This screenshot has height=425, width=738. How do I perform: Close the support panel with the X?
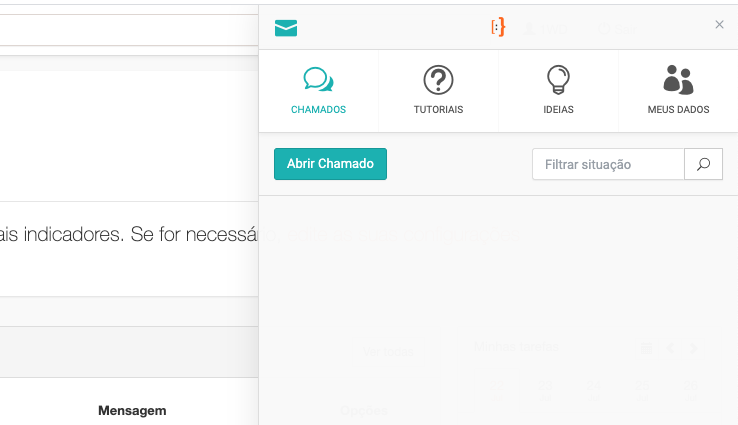[719, 24]
